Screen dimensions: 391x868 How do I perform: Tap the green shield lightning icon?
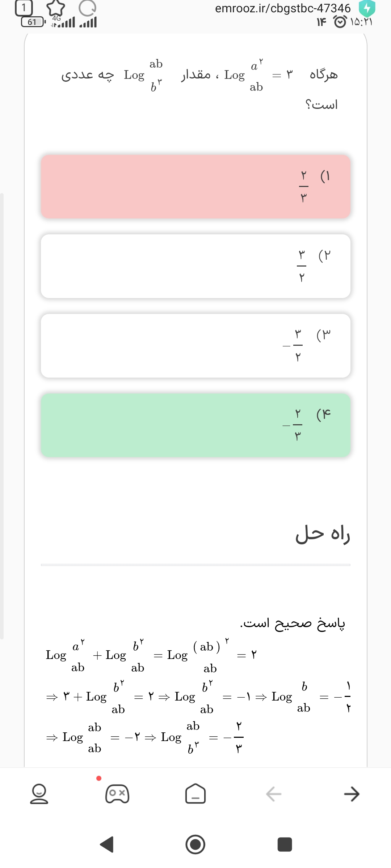point(367,8)
